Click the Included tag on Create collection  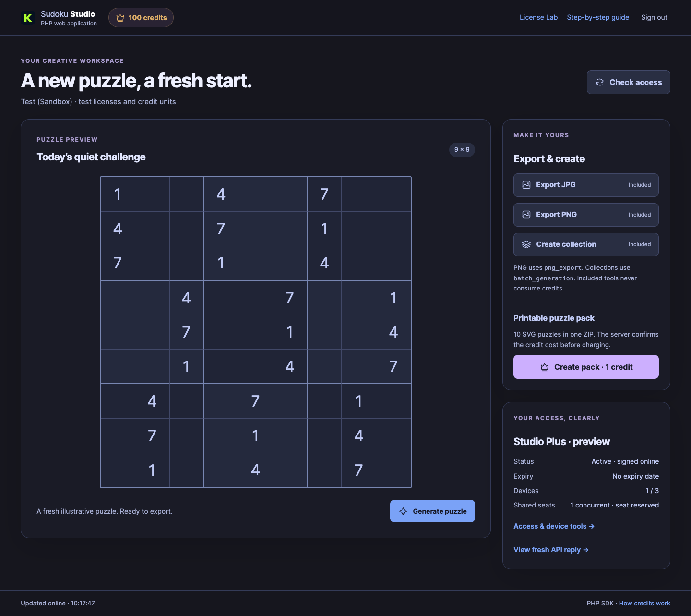640,244
